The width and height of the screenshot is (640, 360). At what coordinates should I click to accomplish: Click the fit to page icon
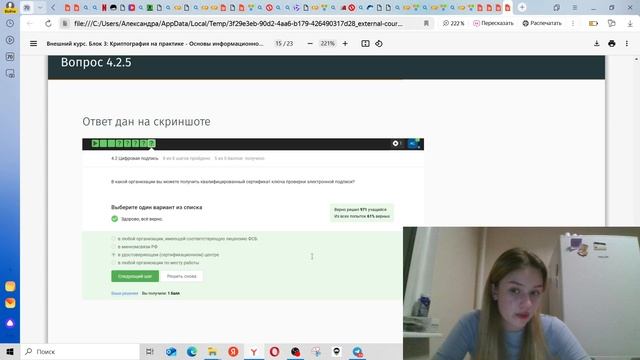click(365, 43)
